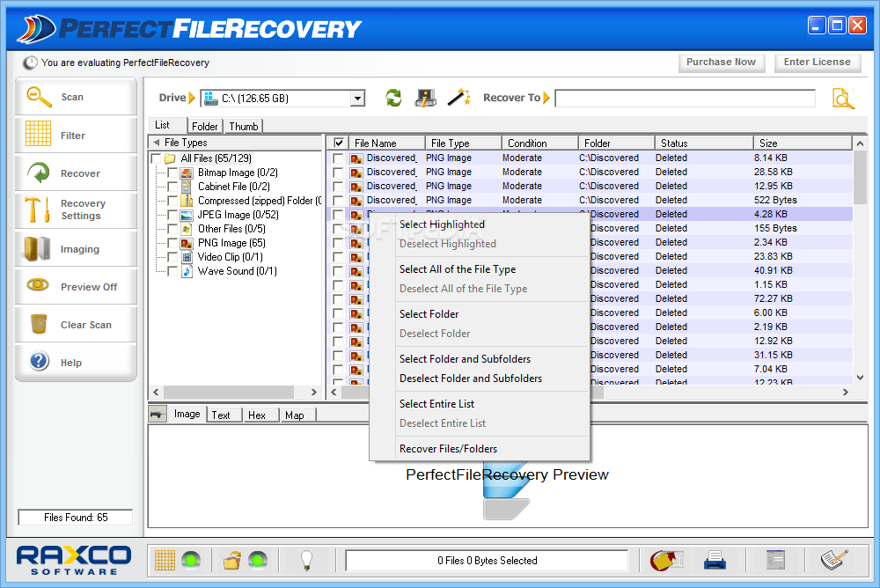Image resolution: width=880 pixels, height=588 pixels.
Task: Click the Enter License button
Action: pyautogui.click(x=818, y=62)
